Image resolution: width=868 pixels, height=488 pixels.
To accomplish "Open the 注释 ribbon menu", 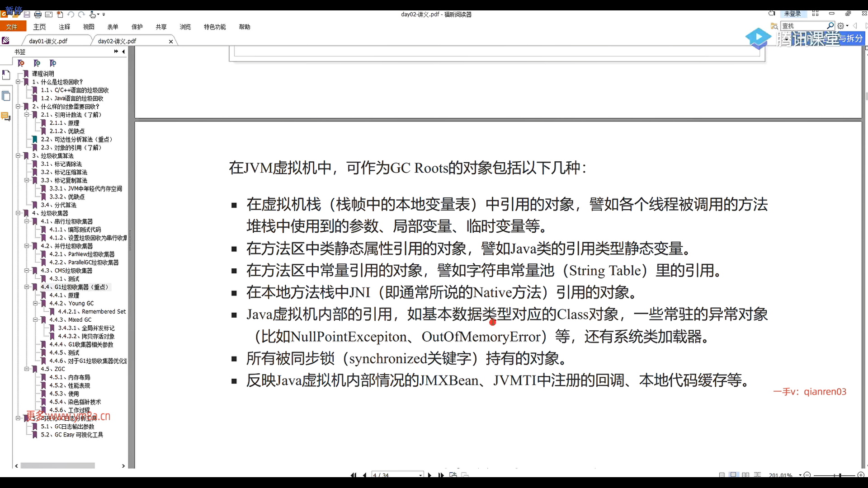I will 64,27.
